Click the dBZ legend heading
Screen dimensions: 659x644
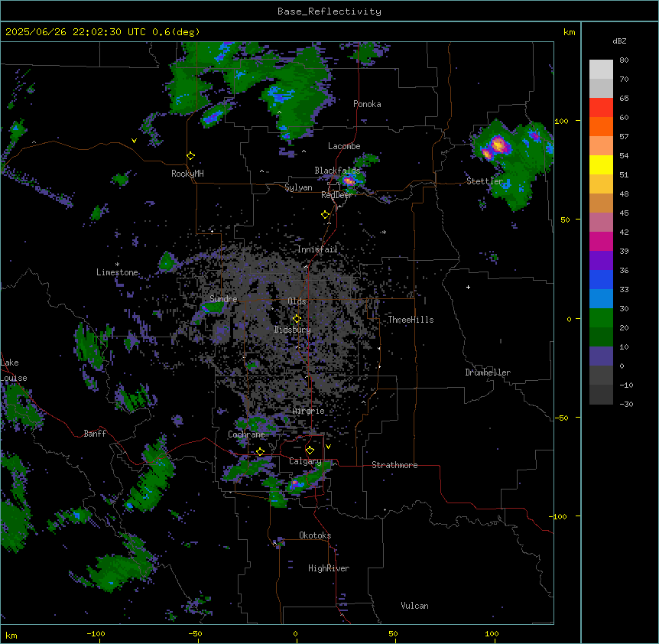(x=619, y=41)
